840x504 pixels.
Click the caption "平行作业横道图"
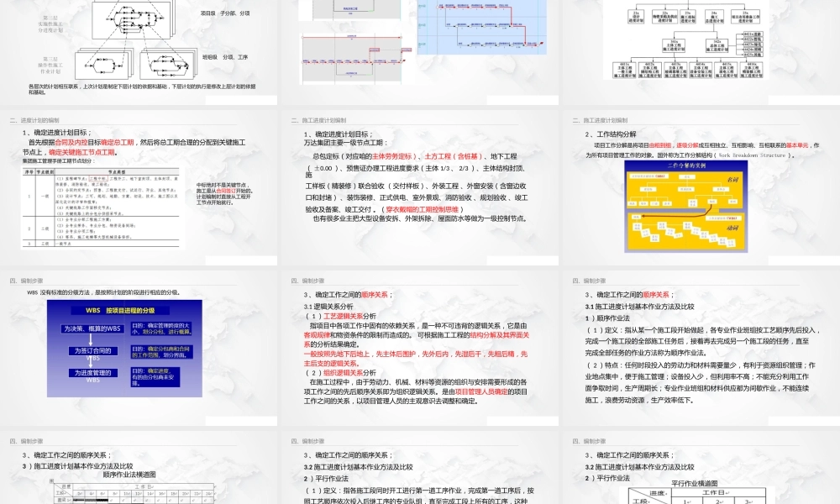pos(694,483)
